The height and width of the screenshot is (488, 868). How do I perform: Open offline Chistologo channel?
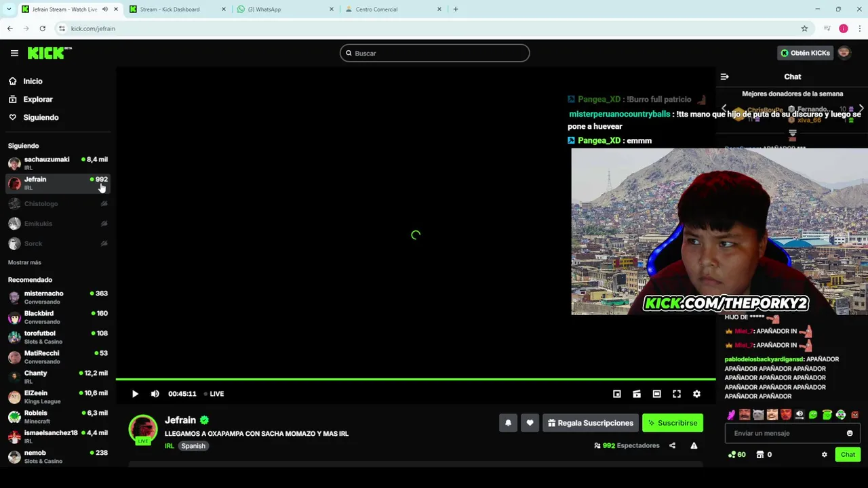click(x=58, y=203)
